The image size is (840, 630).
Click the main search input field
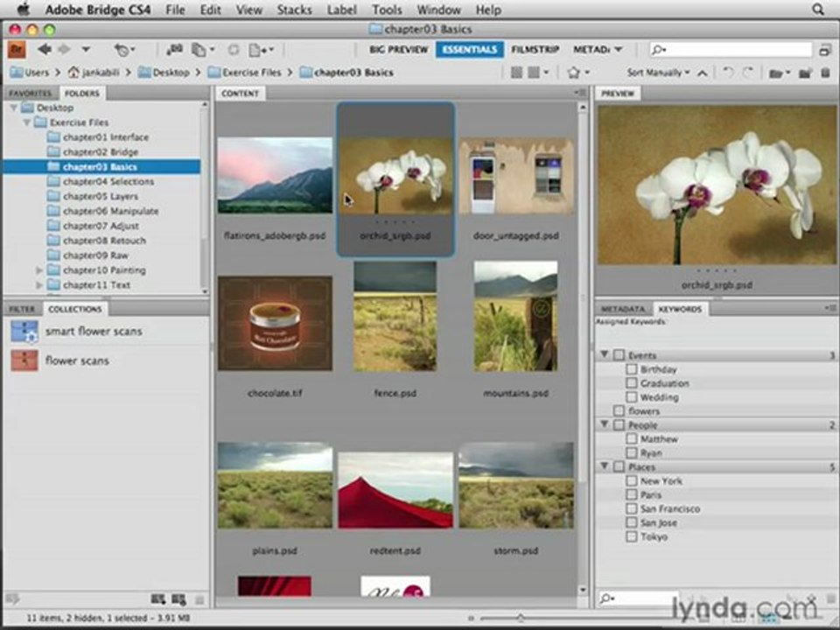[731, 49]
